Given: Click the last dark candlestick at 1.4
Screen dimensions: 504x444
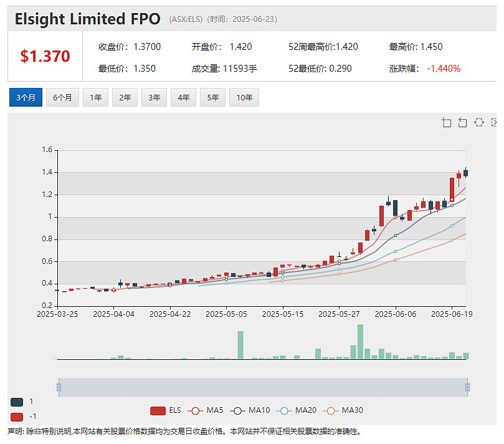Looking at the screenshot, I should coord(466,173).
